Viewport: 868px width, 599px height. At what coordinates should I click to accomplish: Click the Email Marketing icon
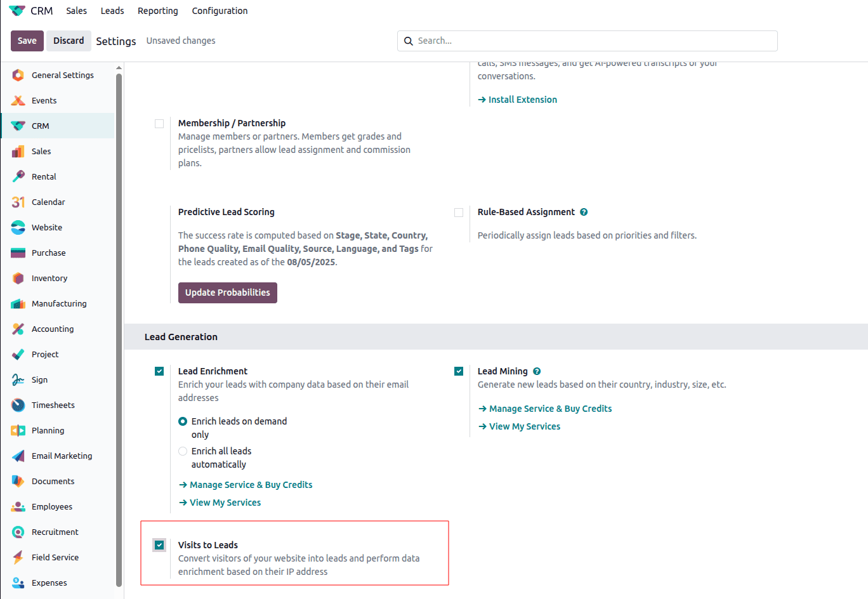18,456
